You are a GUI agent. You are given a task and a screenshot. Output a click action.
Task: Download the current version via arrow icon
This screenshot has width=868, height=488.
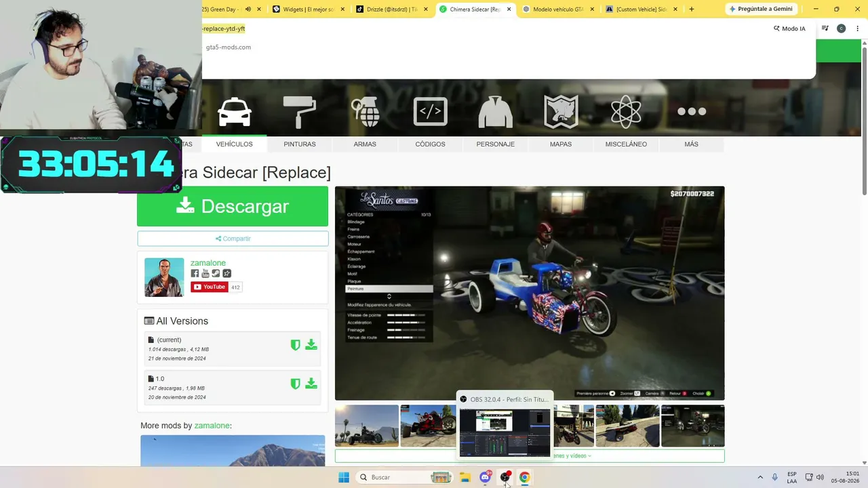pos(311,345)
